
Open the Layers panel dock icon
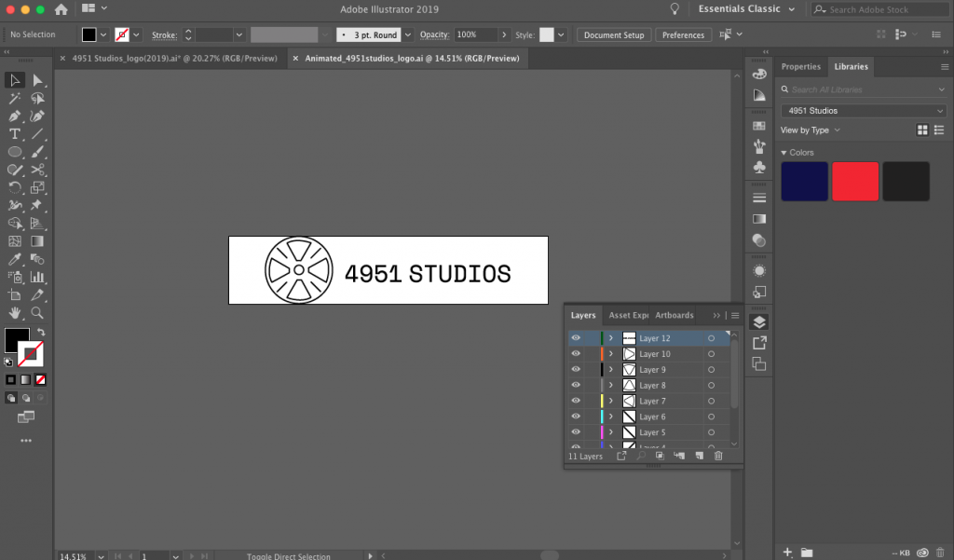pyautogui.click(x=759, y=322)
